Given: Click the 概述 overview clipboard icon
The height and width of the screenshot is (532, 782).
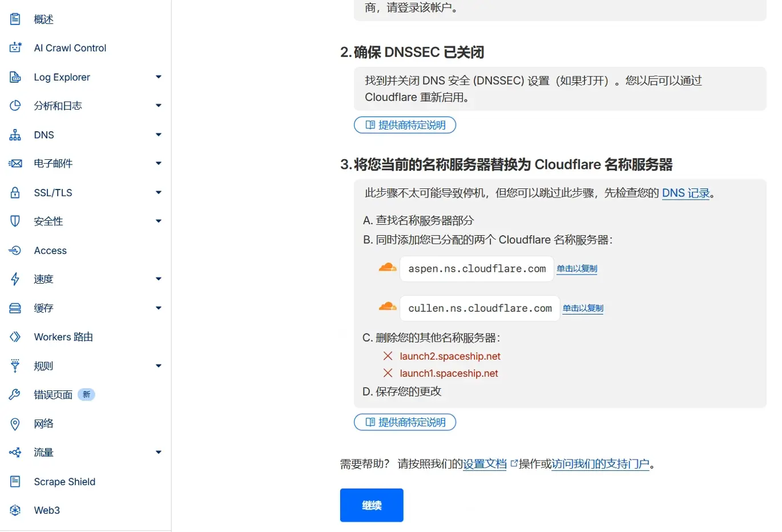Looking at the screenshot, I should 15,19.
